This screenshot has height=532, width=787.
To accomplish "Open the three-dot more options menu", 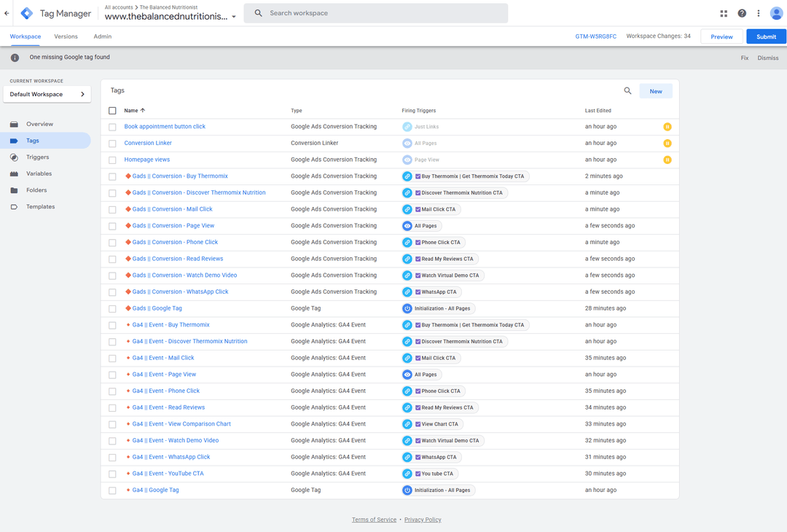I will 759,14.
